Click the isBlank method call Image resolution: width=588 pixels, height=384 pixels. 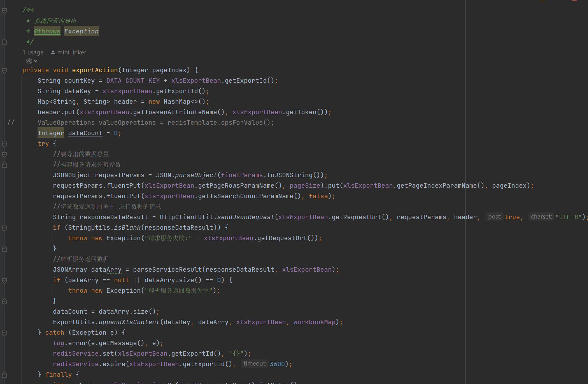(x=127, y=227)
